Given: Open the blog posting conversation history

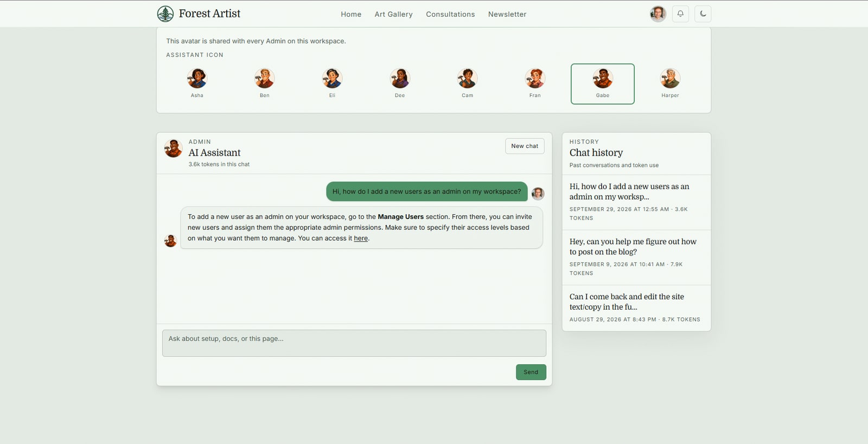Looking at the screenshot, I should click(x=636, y=257).
